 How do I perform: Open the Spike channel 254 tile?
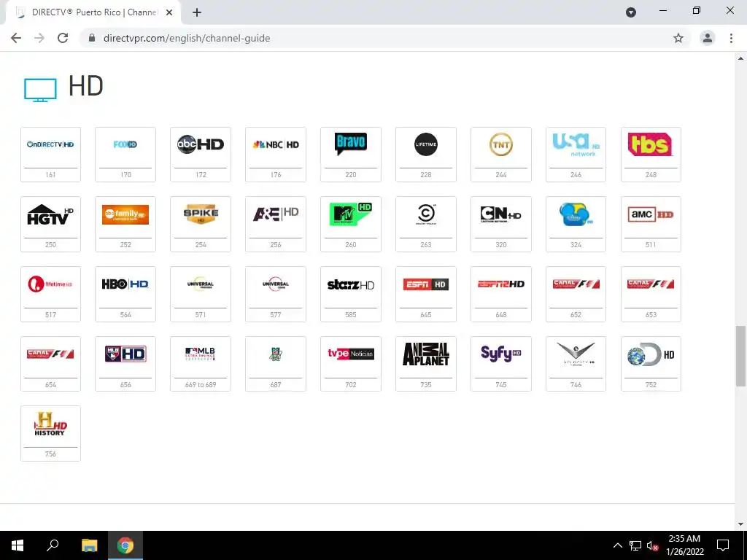click(201, 224)
